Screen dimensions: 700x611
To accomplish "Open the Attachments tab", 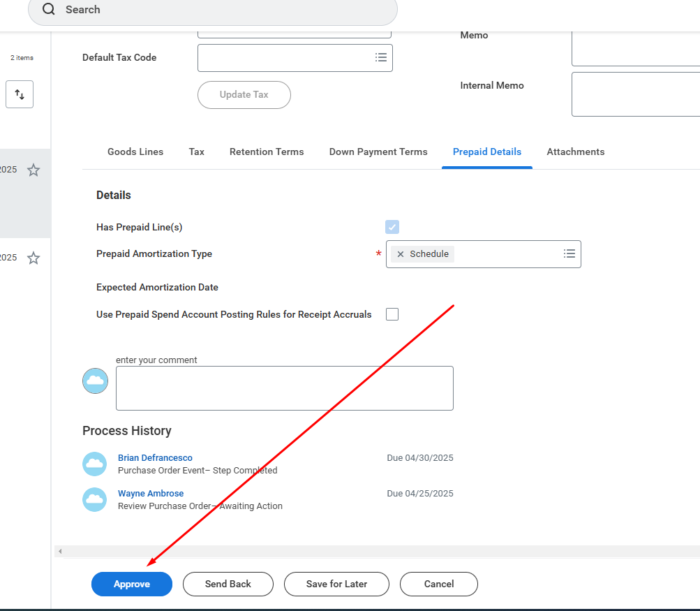I will pyautogui.click(x=575, y=152).
